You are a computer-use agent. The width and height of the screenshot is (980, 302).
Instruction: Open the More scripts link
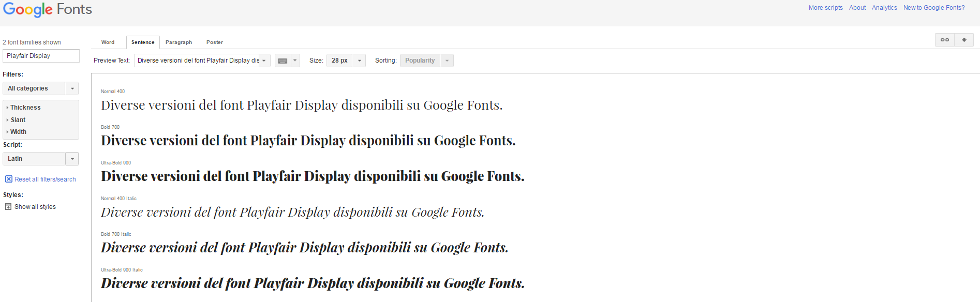pos(826,8)
